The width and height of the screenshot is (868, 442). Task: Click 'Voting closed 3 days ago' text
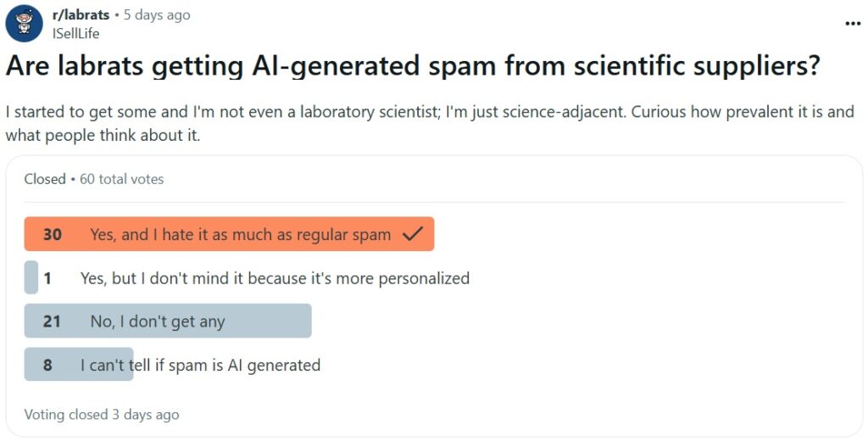click(x=102, y=415)
